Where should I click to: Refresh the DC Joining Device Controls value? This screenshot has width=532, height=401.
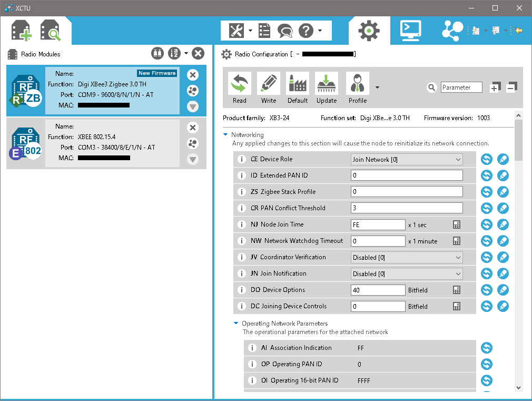[x=487, y=306]
